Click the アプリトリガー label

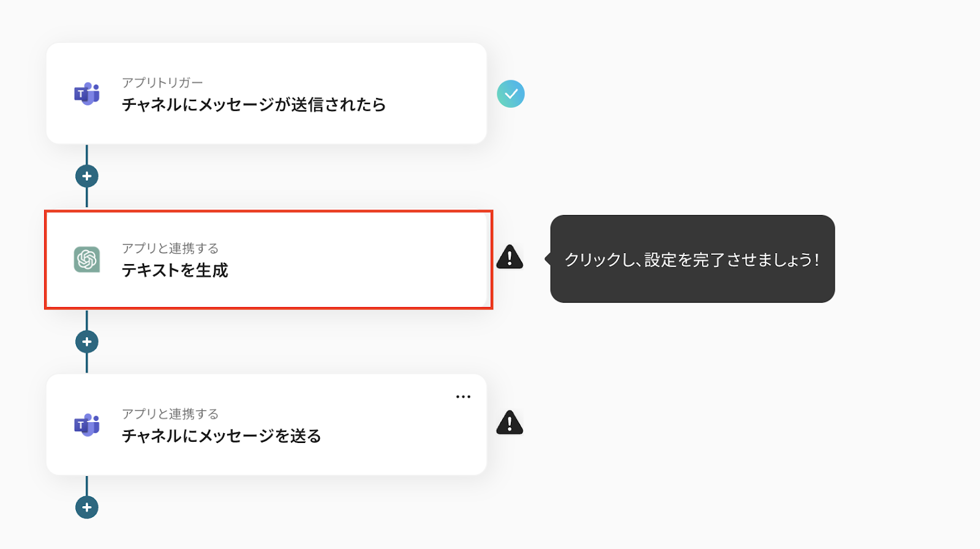click(x=162, y=83)
